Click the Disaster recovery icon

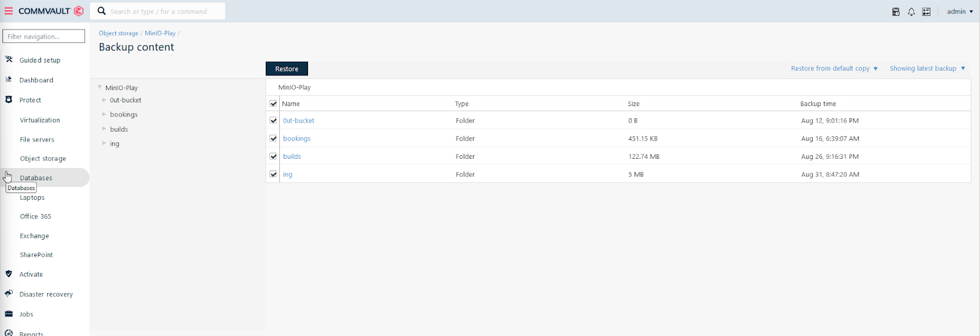coord(9,294)
